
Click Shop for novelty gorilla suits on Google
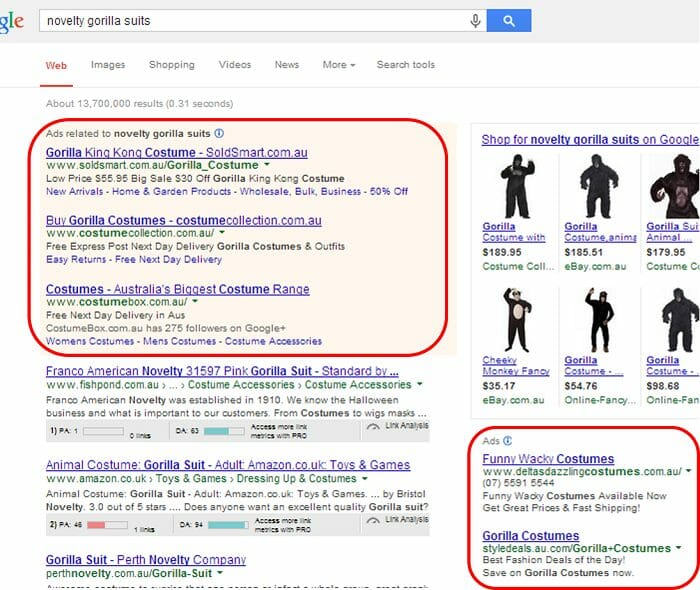tap(590, 139)
